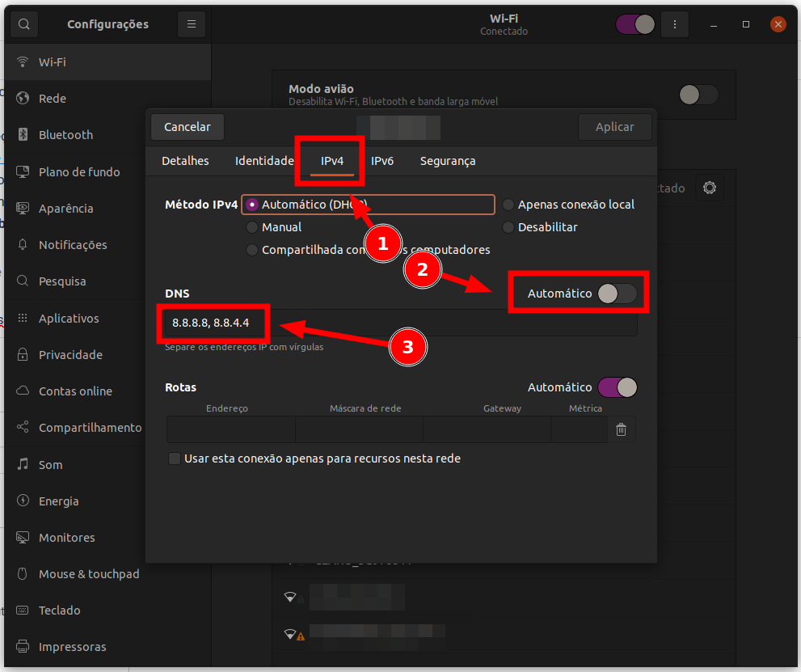Switch to the IPv6 tab
The width and height of the screenshot is (801, 672).
[x=382, y=161]
